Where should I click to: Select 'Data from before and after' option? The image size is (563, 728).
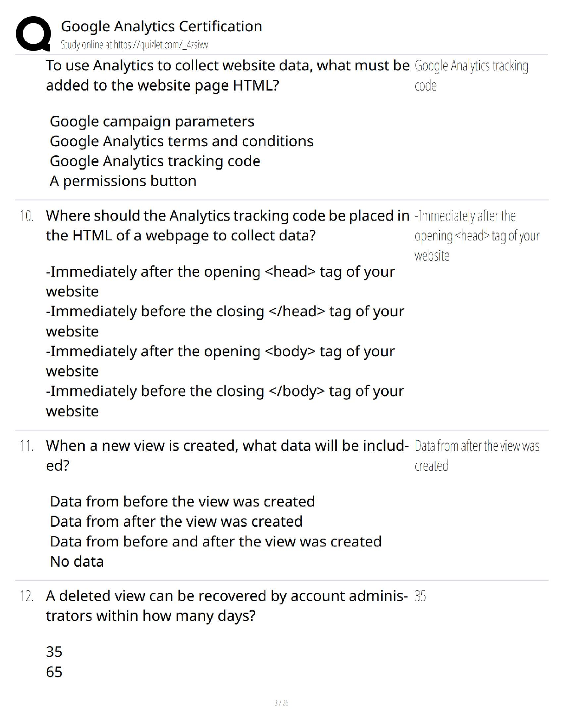(x=216, y=541)
